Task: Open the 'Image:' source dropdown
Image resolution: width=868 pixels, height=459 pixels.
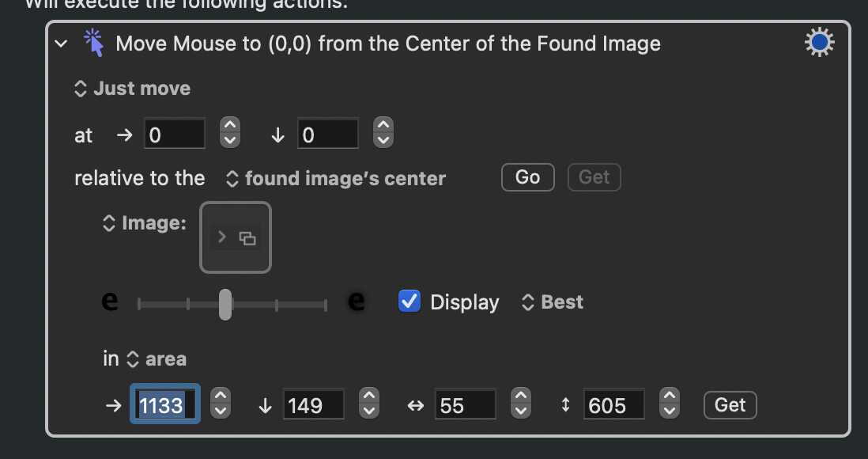Action: click(x=145, y=223)
